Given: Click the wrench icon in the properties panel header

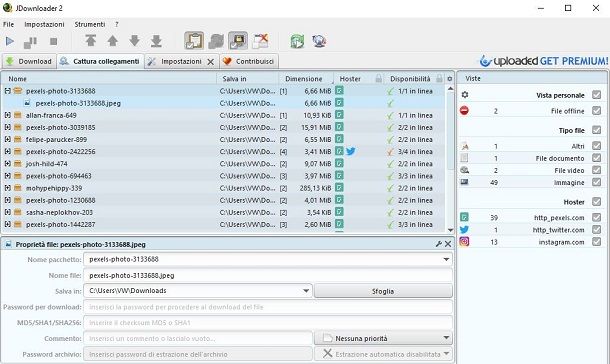Looking at the screenshot, I should (x=438, y=244).
